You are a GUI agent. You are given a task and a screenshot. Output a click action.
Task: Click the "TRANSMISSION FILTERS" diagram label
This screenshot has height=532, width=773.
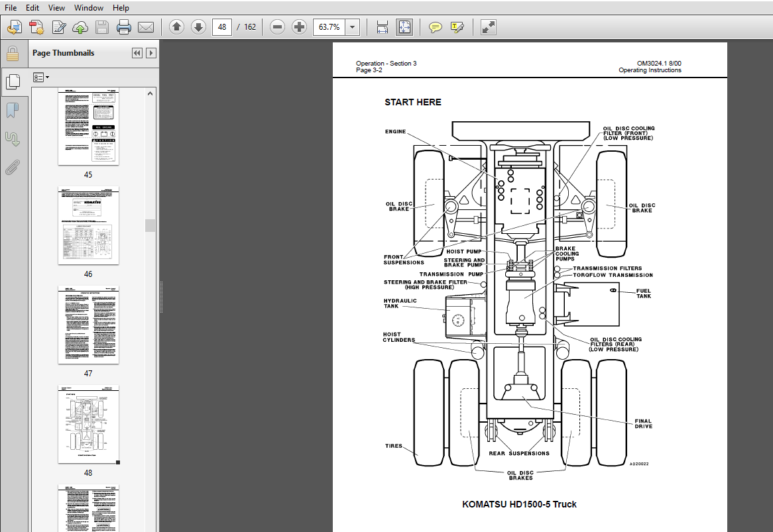pyautogui.click(x=607, y=268)
